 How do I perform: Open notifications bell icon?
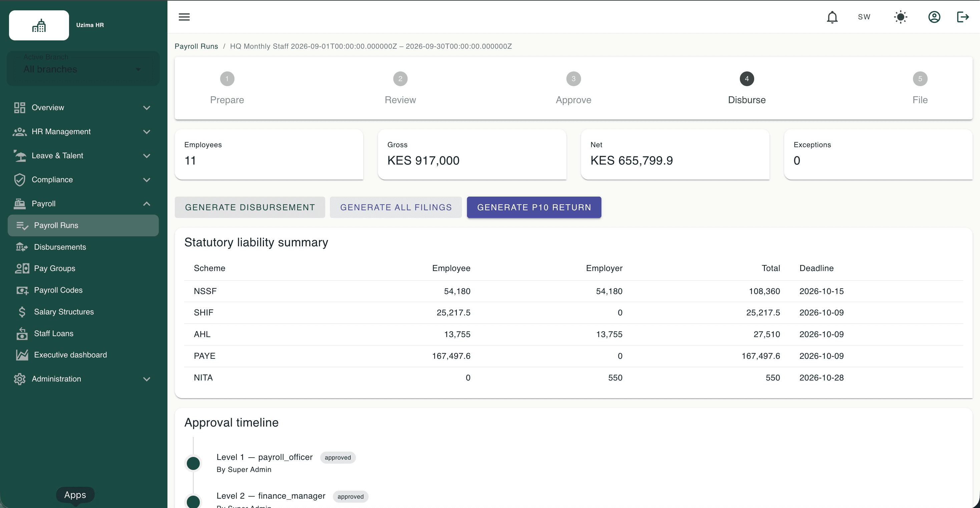click(832, 17)
